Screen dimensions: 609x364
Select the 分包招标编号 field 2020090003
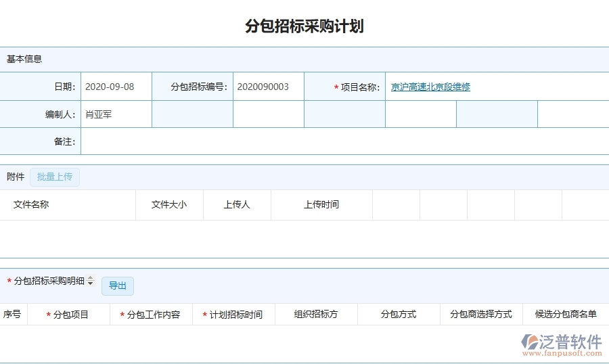[268, 87]
